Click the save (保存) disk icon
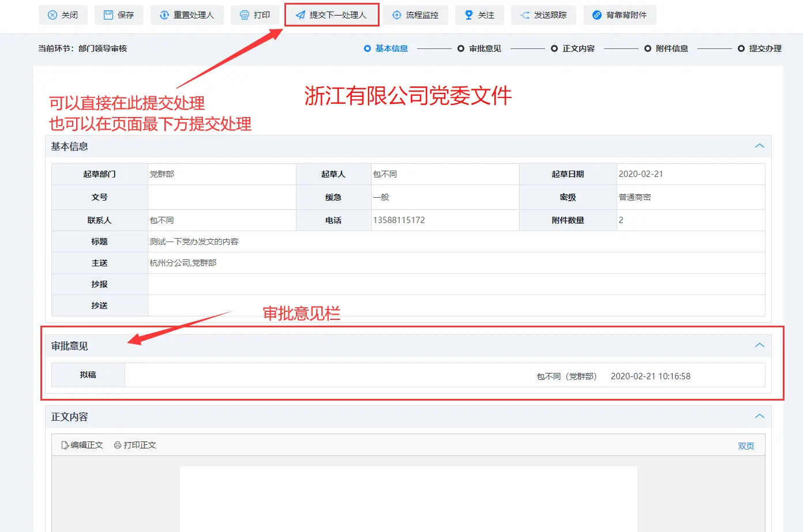This screenshot has width=803, height=532. (x=108, y=15)
